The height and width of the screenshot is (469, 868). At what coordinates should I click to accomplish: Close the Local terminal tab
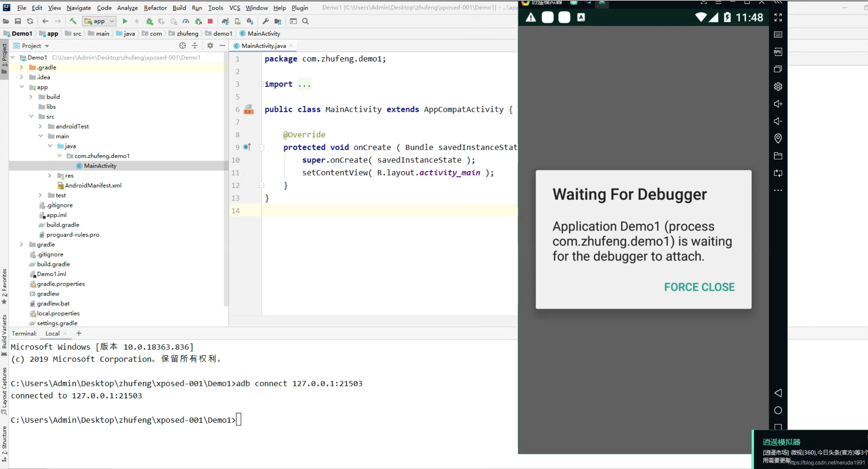tap(65, 333)
